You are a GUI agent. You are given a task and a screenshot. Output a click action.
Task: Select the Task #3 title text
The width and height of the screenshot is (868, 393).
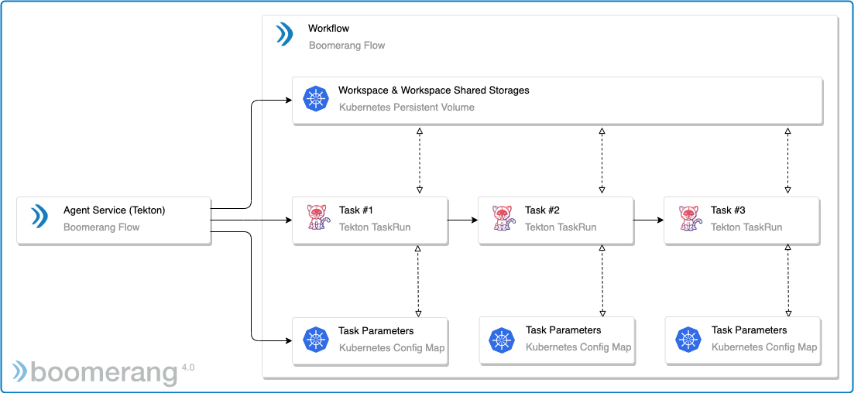tap(728, 210)
